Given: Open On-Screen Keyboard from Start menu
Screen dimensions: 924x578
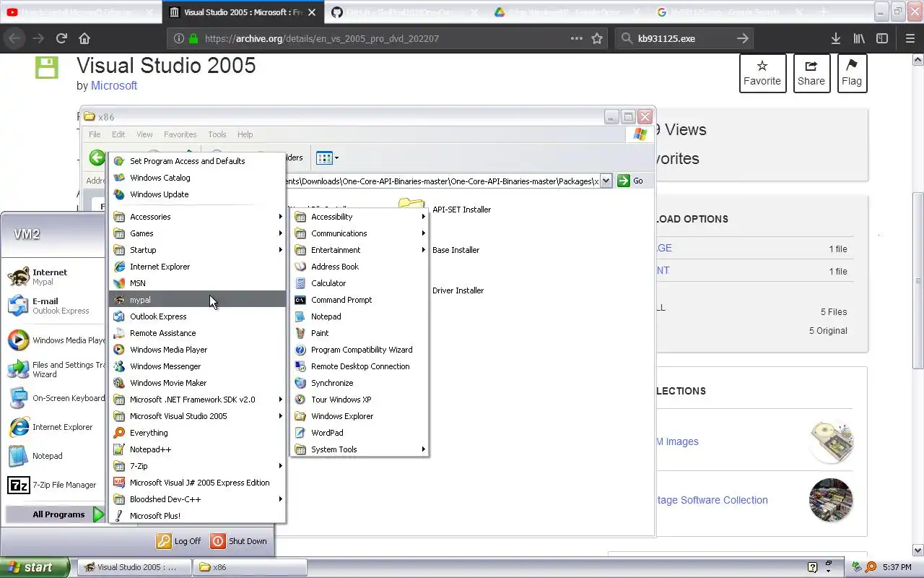Looking at the screenshot, I should click(x=56, y=398).
